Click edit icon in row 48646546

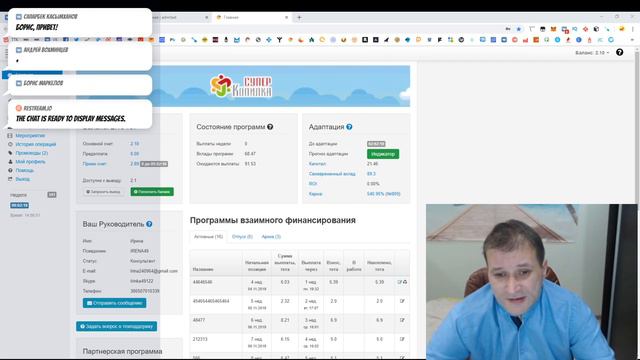(x=400, y=282)
